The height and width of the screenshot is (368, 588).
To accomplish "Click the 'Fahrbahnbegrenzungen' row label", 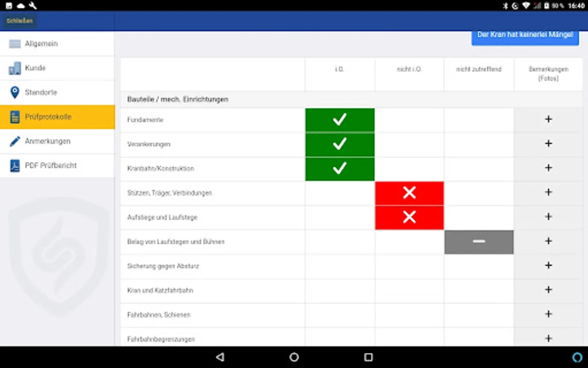I will coord(161,339).
